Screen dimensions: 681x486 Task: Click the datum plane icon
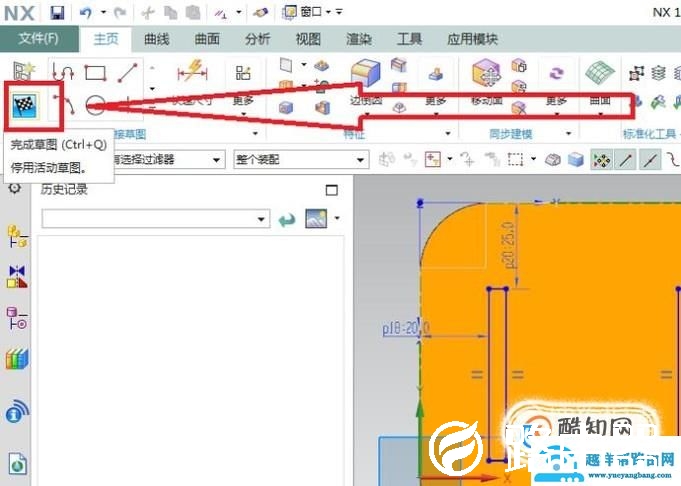tap(286, 65)
